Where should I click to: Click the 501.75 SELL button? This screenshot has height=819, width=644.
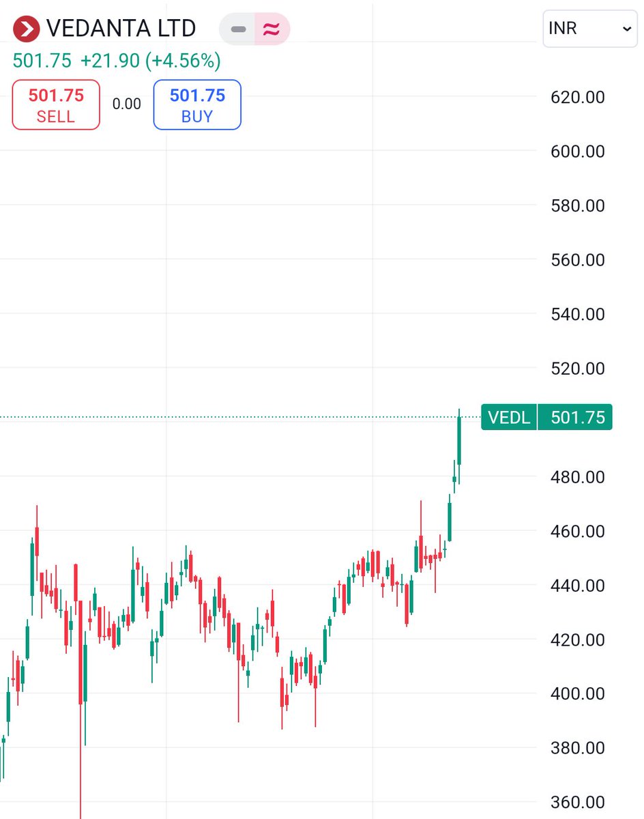pyautogui.click(x=56, y=104)
